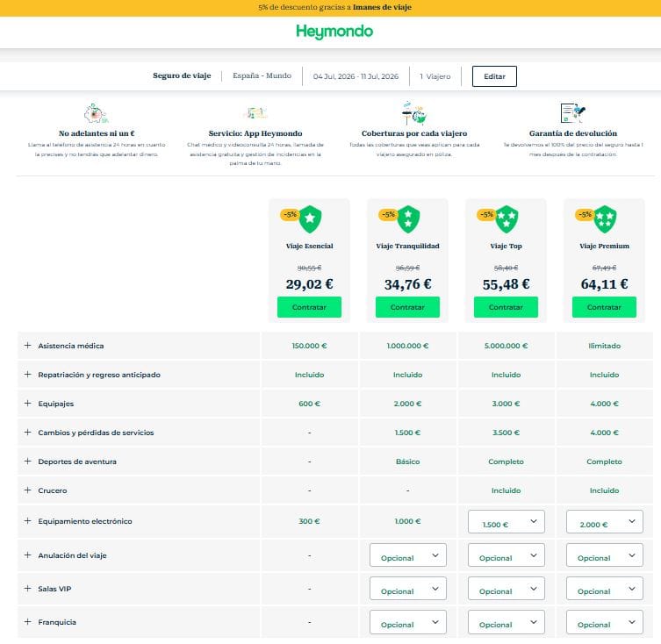The height and width of the screenshot is (644, 661).
Task: Click the Imanes de viaje discount banner text
Action: 334,7
